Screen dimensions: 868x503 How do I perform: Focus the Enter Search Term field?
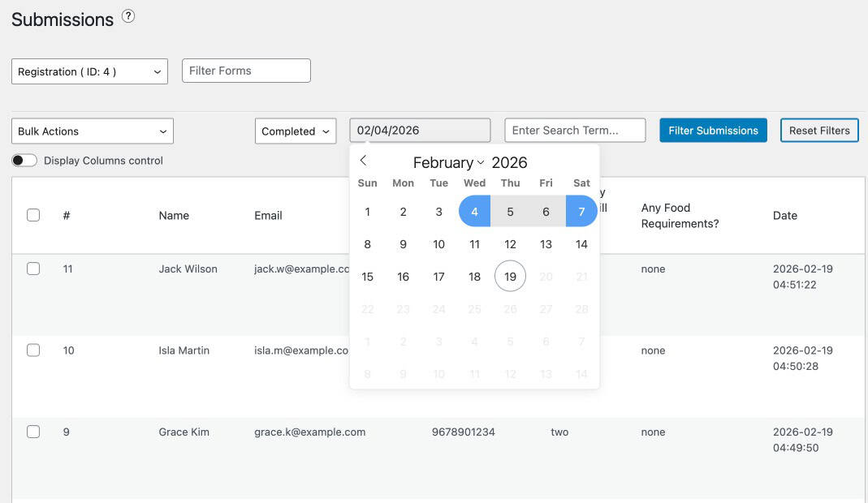[x=575, y=131]
